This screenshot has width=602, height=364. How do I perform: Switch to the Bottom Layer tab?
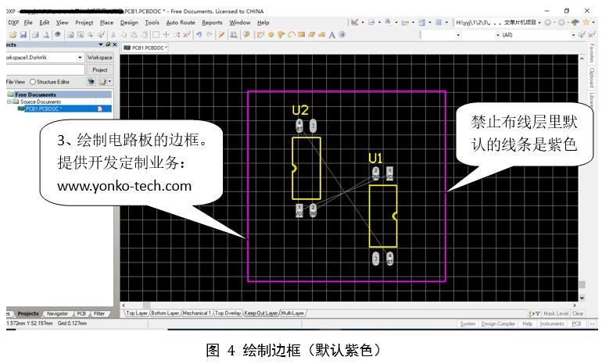tap(165, 313)
